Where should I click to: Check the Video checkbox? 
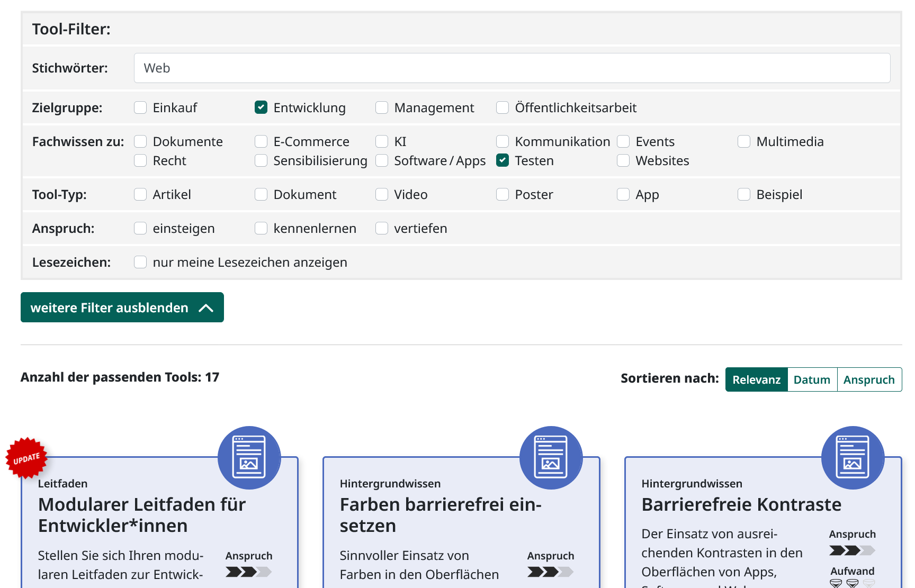[382, 194]
